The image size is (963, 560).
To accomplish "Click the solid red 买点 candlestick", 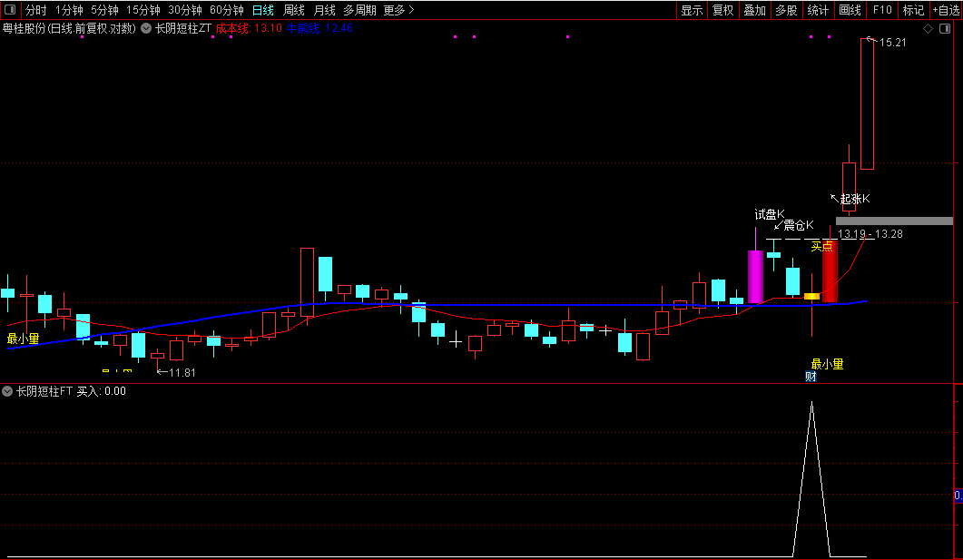I will click(830, 270).
